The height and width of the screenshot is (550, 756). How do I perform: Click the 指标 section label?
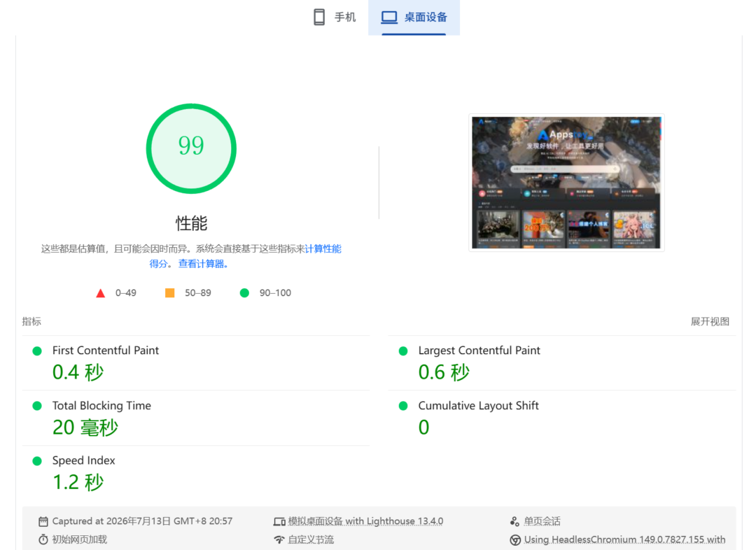pos(31,321)
